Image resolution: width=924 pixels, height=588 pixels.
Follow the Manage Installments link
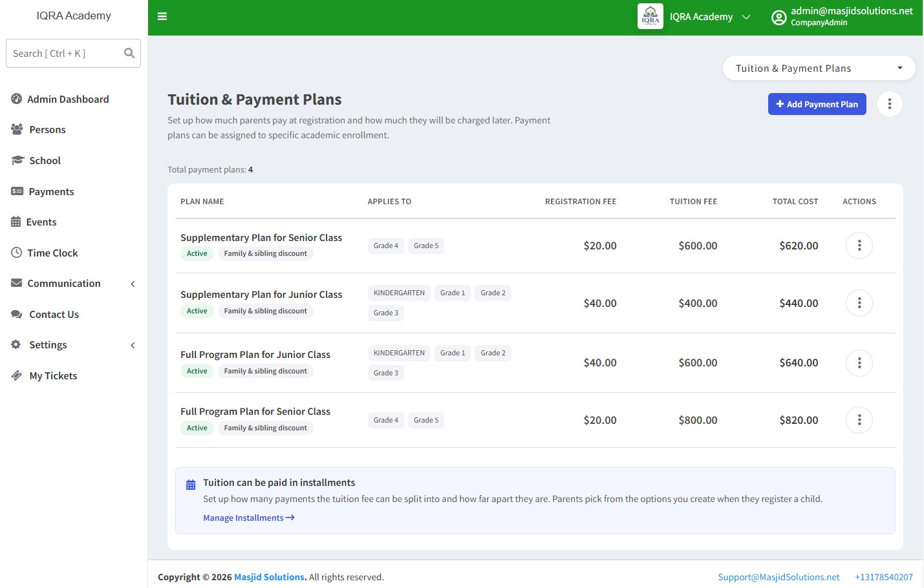point(249,518)
